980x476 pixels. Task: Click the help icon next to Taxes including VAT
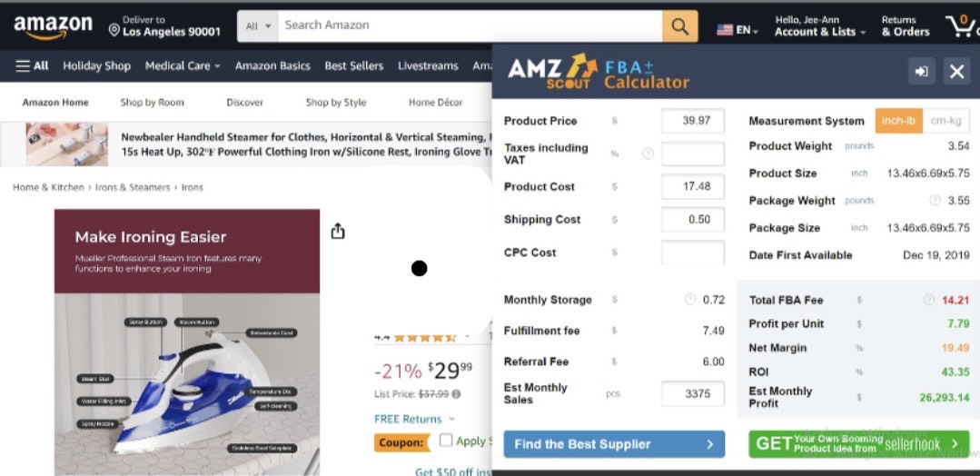648,154
